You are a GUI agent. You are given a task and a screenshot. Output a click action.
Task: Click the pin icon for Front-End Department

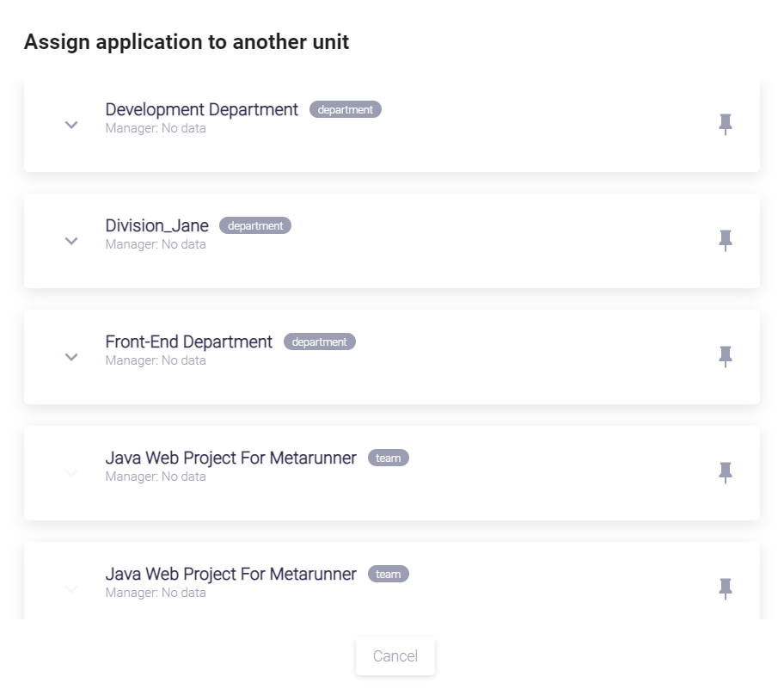tap(725, 357)
